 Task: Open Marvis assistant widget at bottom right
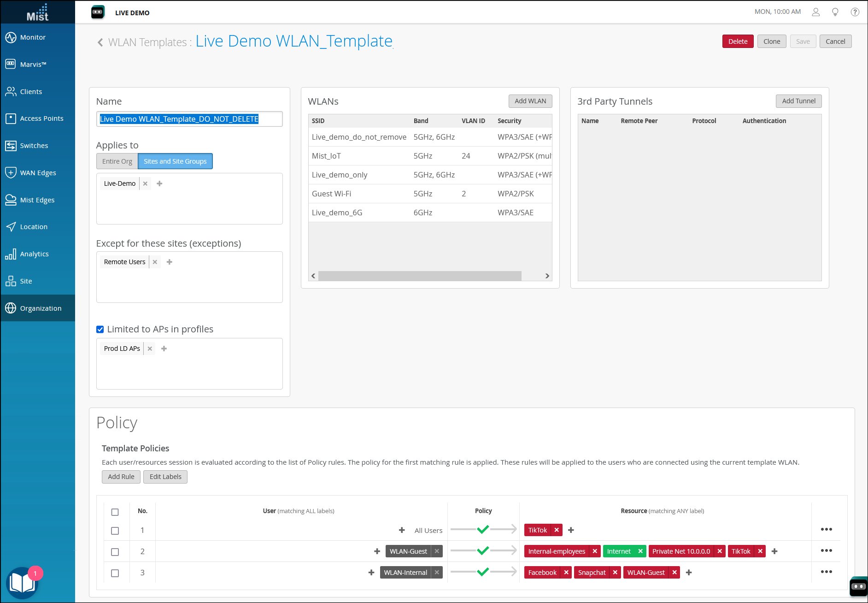pos(858,586)
